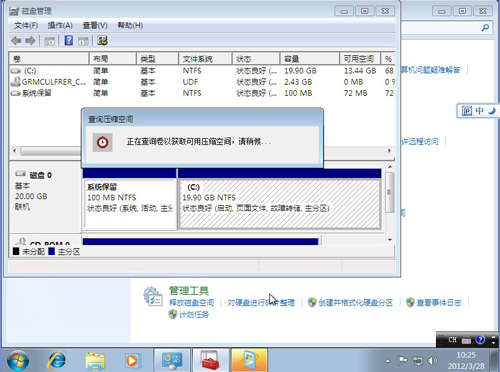Image resolution: width=500 pixels, height=372 pixels.
Task: Open the 查看(V) menu
Action: pos(95,25)
